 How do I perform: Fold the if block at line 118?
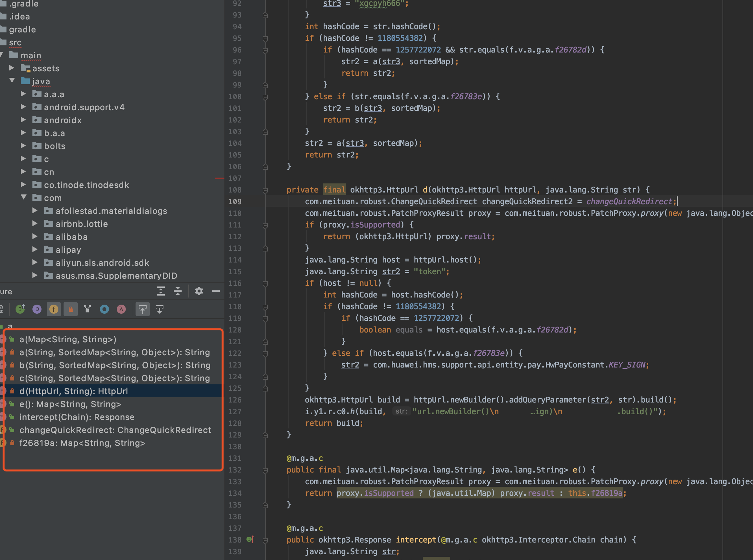coord(265,307)
